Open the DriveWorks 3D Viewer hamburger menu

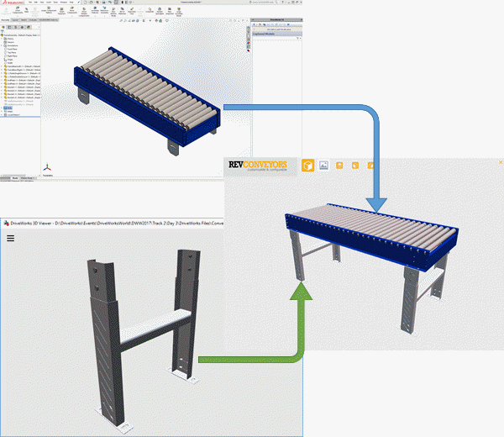(11, 238)
